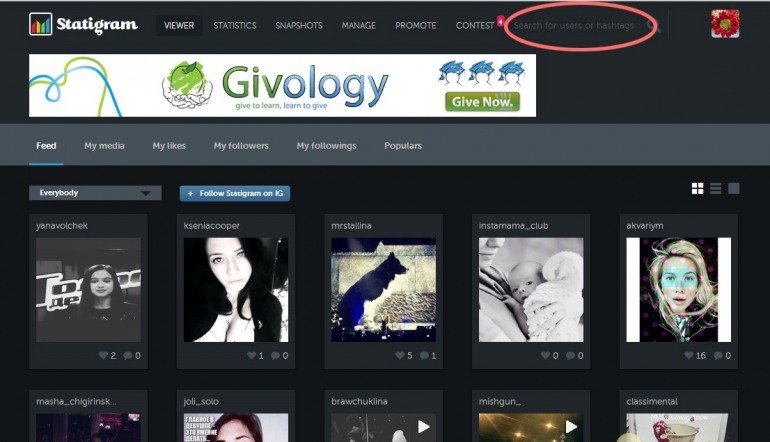Like the yanavolchek photo via heart icon
Image resolution: width=770 pixels, height=442 pixels.
[x=103, y=355]
